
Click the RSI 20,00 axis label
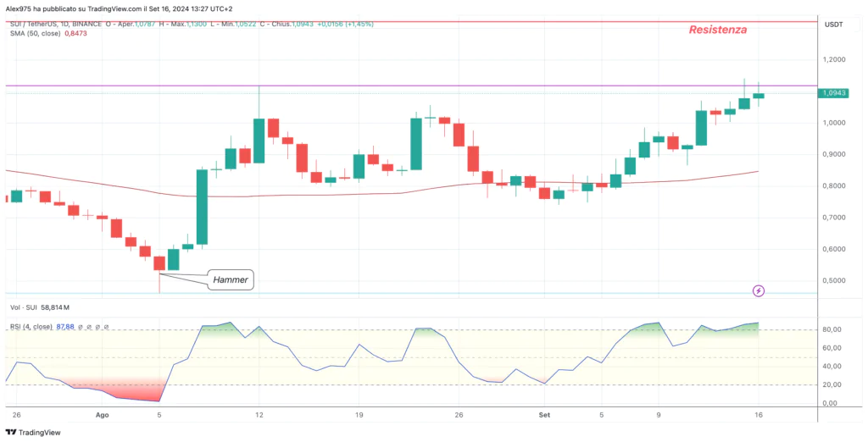point(832,384)
